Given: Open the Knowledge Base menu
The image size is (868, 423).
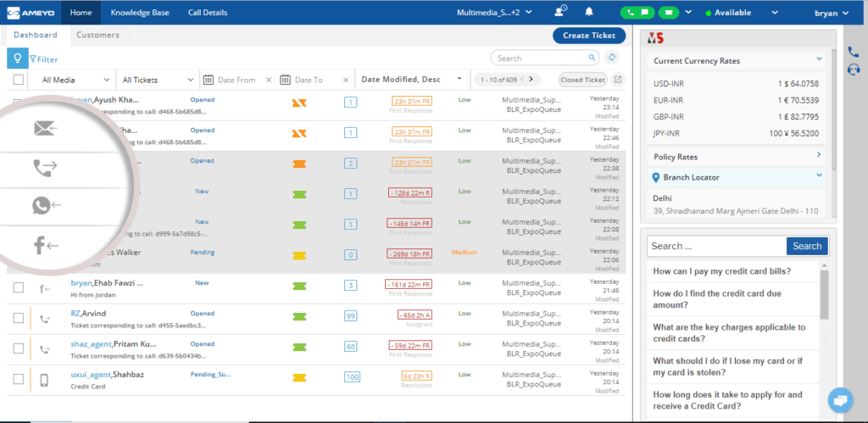Looking at the screenshot, I should click(140, 12).
